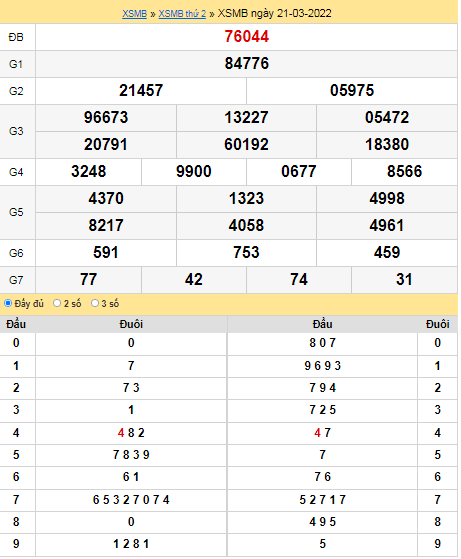Click G5 number 4961
Viewport: 461px width, 559px height.
(x=387, y=225)
